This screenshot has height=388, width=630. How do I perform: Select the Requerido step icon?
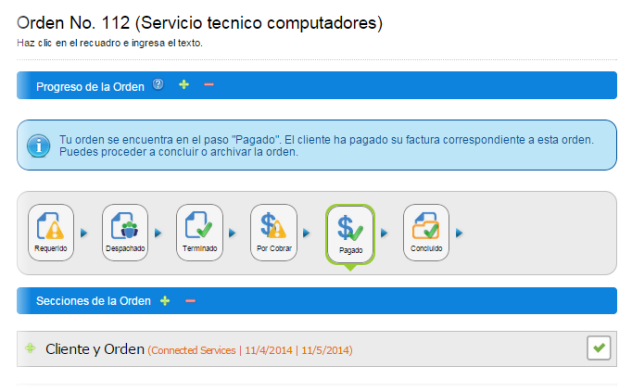click(x=51, y=233)
